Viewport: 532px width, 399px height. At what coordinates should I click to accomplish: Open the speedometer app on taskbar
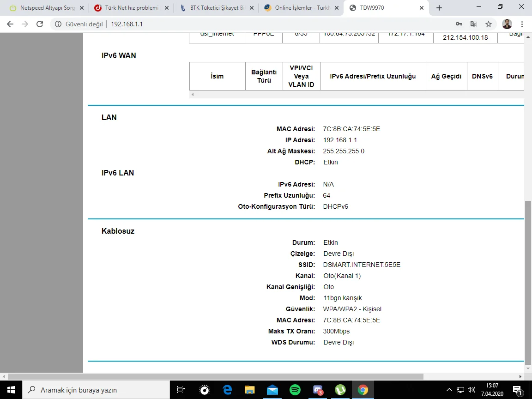pos(204,390)
